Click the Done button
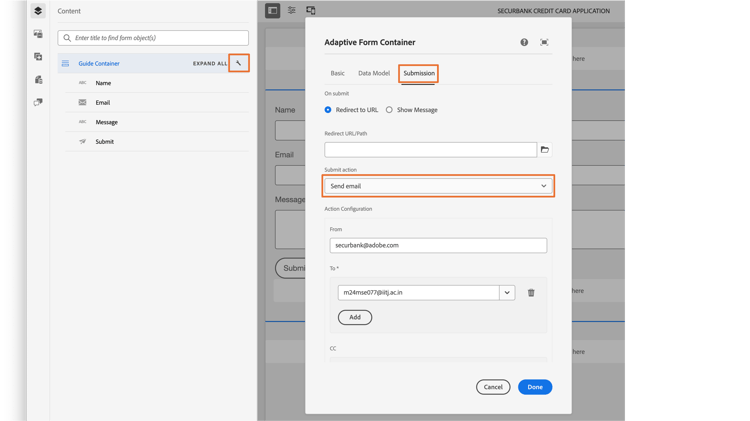750x421 pixels. pos(535,387)
